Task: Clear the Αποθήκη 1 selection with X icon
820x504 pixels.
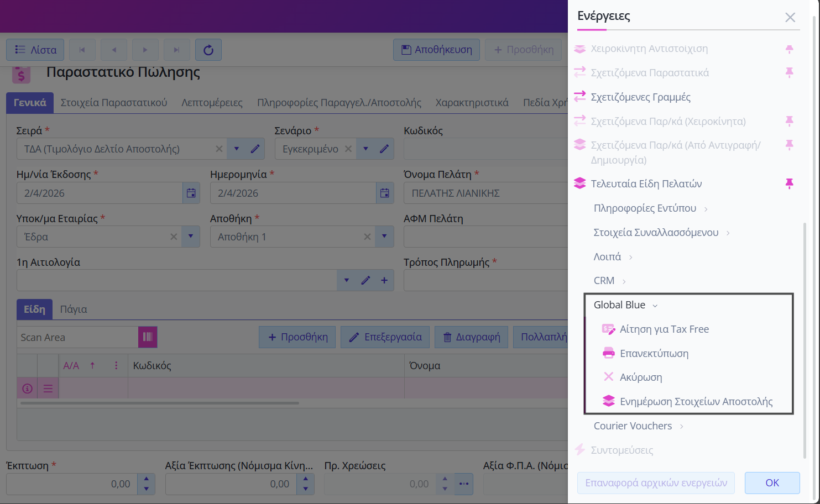Action: tap(367, 237)
